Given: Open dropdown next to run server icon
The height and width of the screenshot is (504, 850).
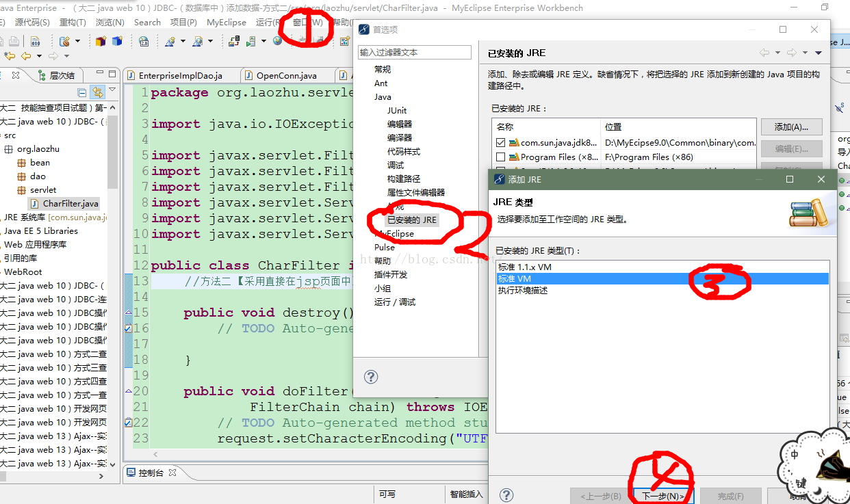Looking at the screenshot, I should (x=263, y=41).
